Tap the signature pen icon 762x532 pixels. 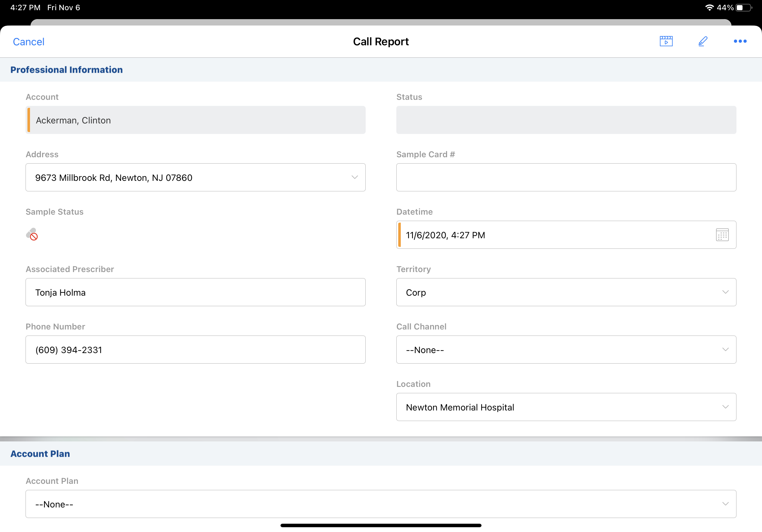coord(703,41)
